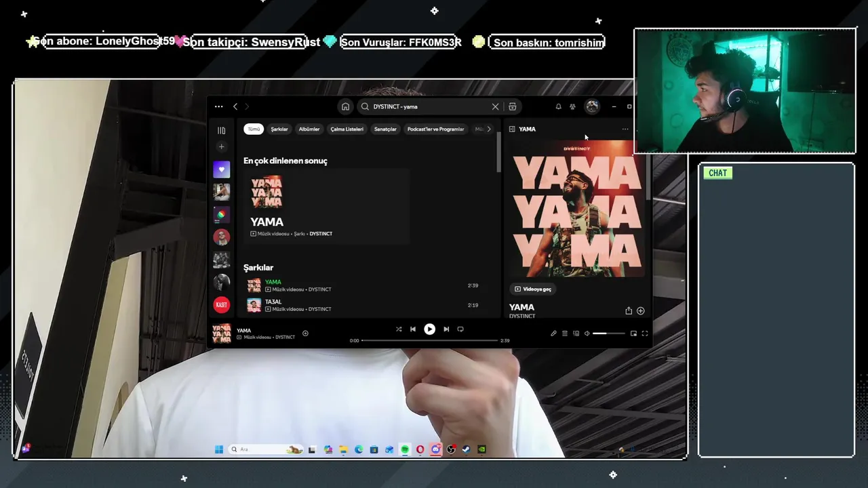Share YAMA using the share icon in panel
The image size is (868, 488).
pos(629,311)
